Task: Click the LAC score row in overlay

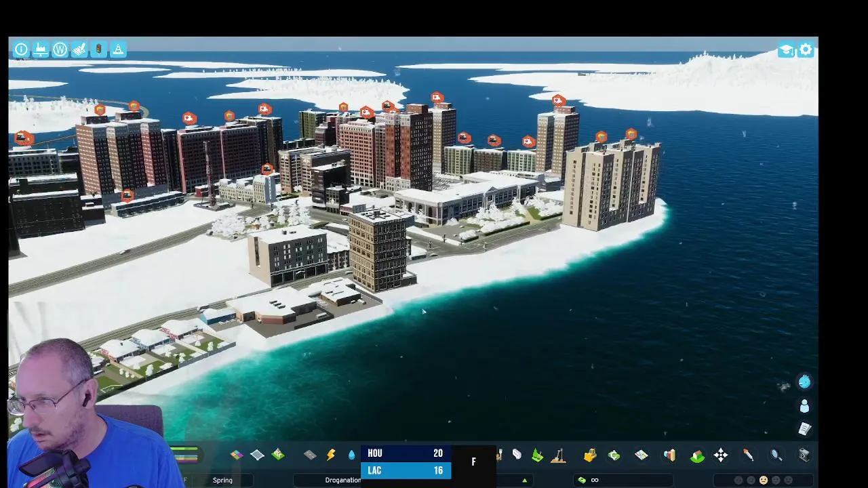Action: click(406, 470)
